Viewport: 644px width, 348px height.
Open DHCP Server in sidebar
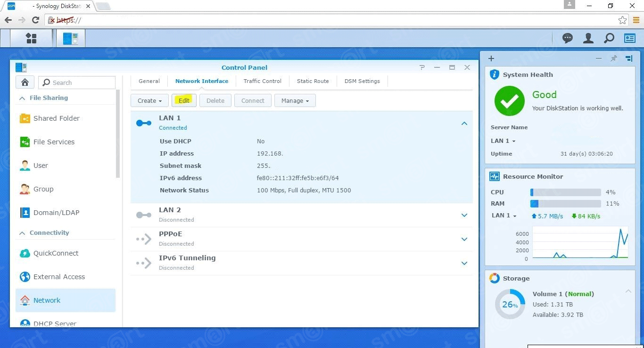[x=66, y=323]
